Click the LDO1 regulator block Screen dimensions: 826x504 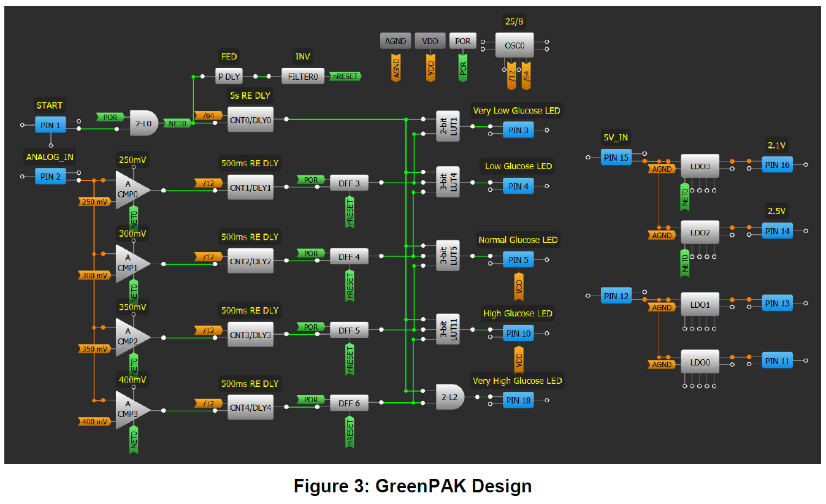click(x=700, y=304)
